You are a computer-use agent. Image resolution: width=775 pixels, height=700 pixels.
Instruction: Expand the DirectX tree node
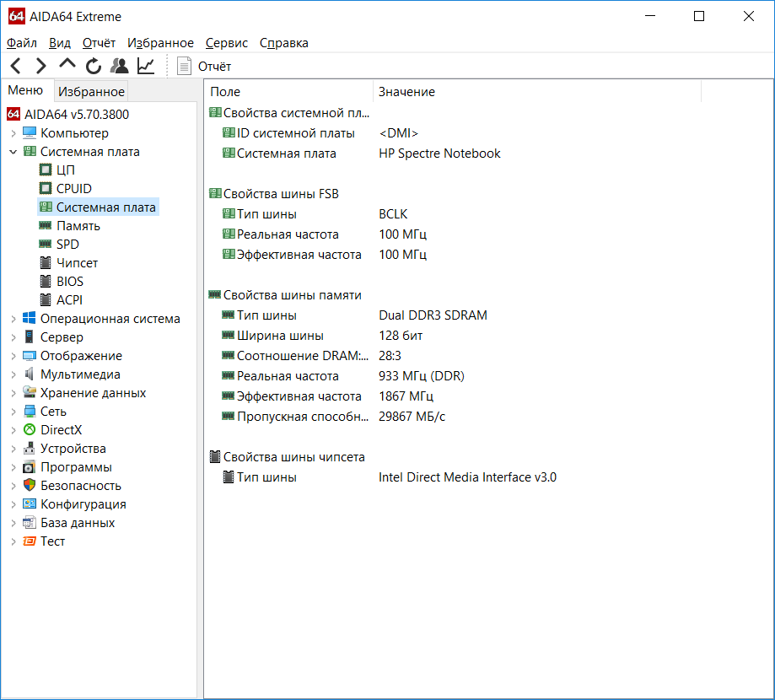[x=13, y=430]
